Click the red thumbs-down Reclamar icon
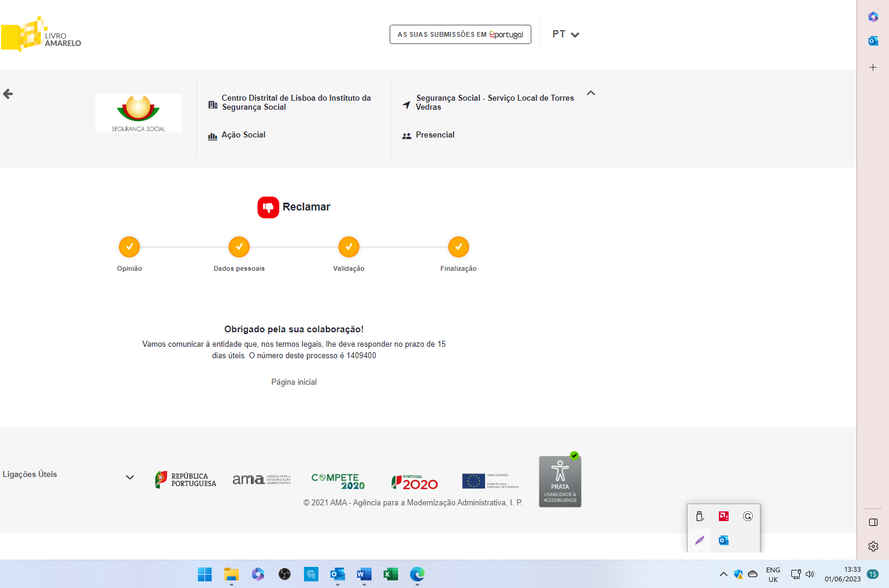Image resolution: width=889 pixels, height=588 pixels. 268,207
